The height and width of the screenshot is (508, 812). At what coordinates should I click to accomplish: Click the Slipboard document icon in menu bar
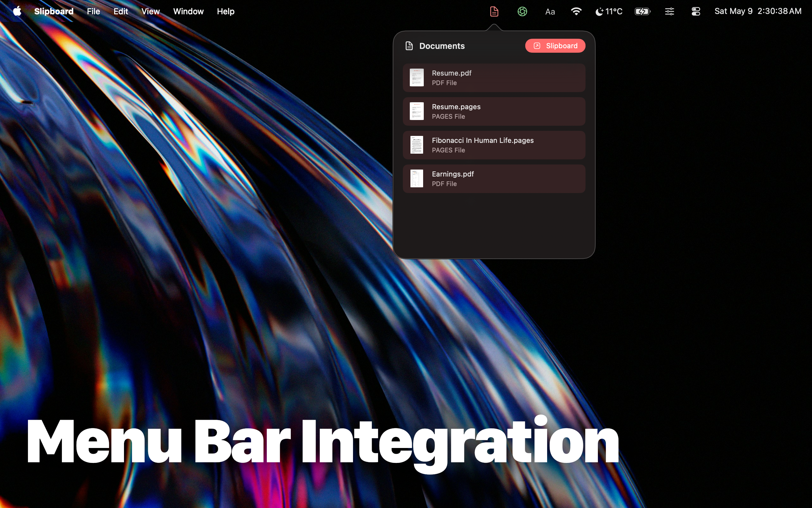(494, 11)
